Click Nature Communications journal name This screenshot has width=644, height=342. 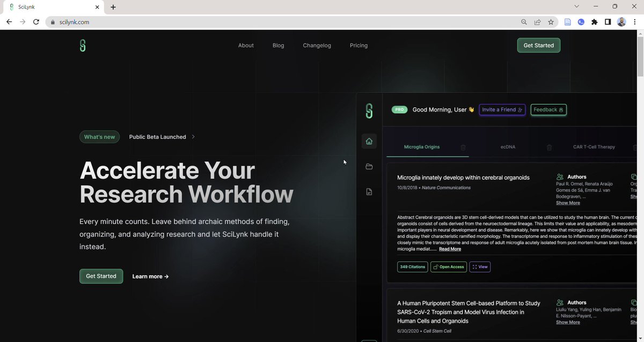pos(446,188)
